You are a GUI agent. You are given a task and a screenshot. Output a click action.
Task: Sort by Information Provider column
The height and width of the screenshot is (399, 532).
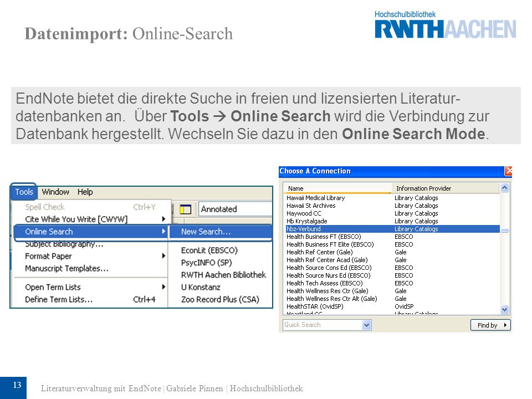tap(446, 188)
